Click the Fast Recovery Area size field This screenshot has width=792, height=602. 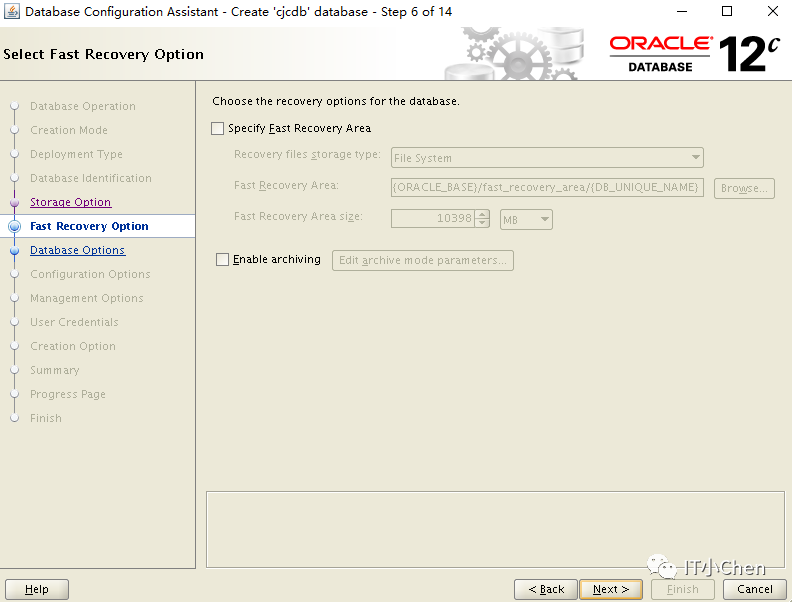point(433,218)
